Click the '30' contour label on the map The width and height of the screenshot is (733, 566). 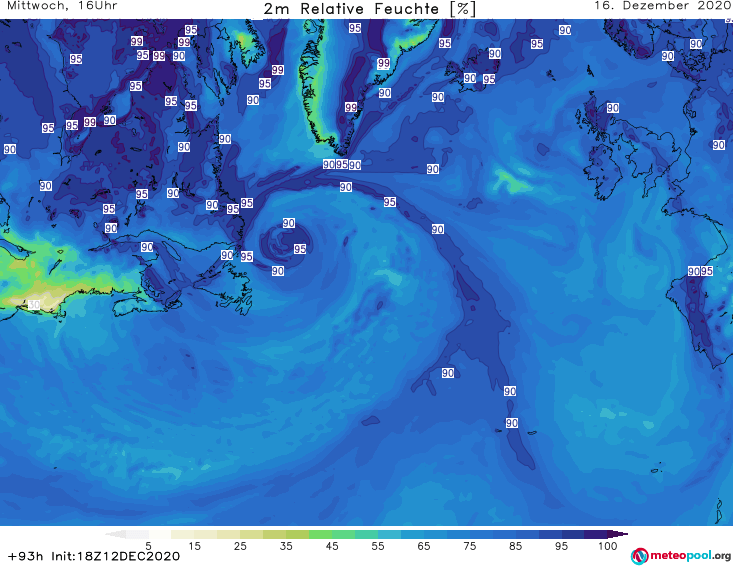coord(34,305)
